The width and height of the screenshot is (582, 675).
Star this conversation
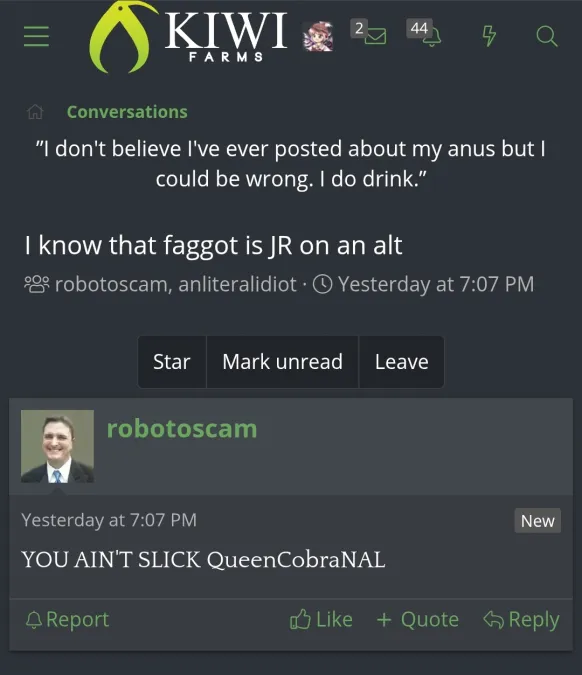(x=172, y=362)
